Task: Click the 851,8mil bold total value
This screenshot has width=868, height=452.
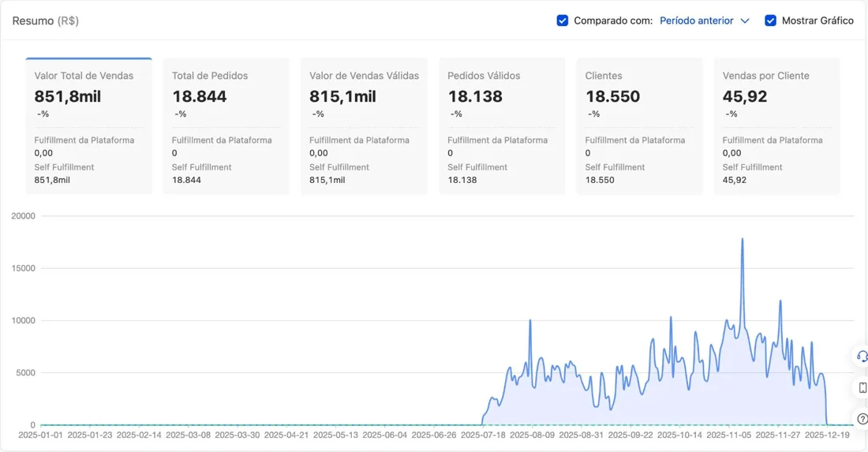Action: click(x=68, y=96)
